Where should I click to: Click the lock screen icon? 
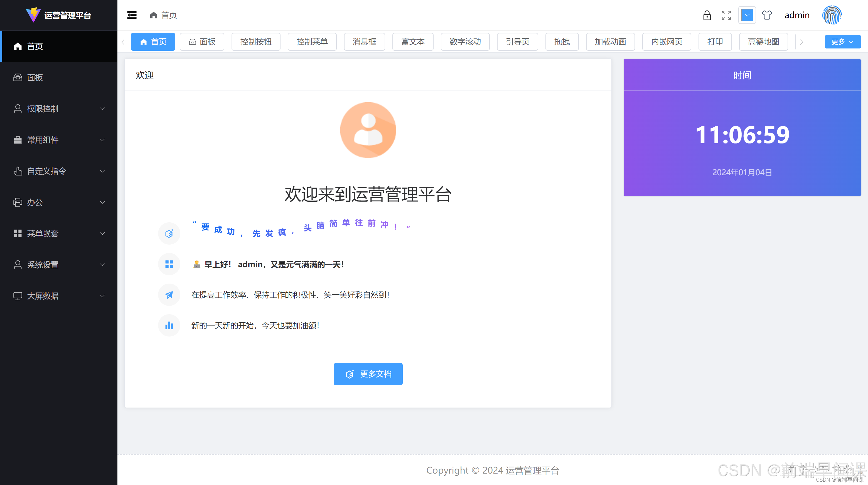707,15
